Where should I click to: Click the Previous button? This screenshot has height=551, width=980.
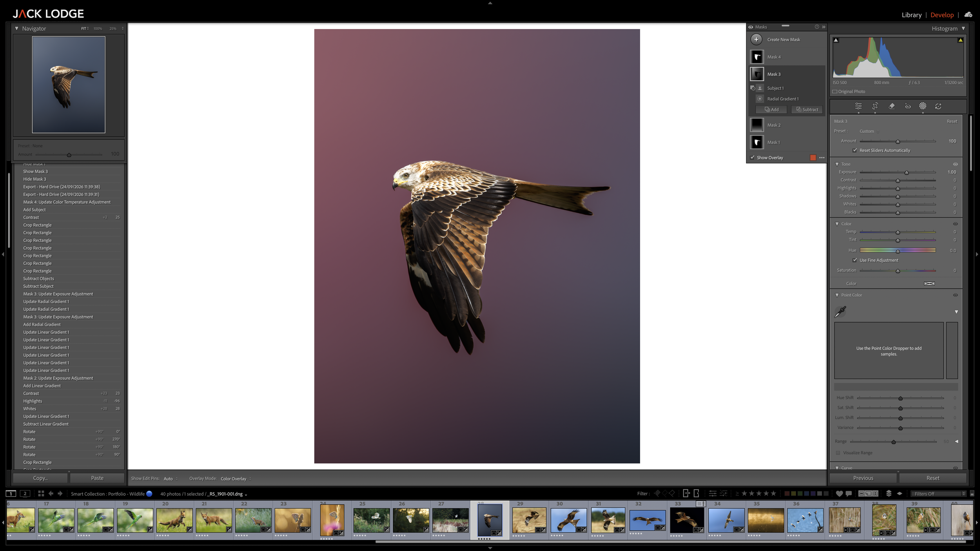(x=863, y=478)
